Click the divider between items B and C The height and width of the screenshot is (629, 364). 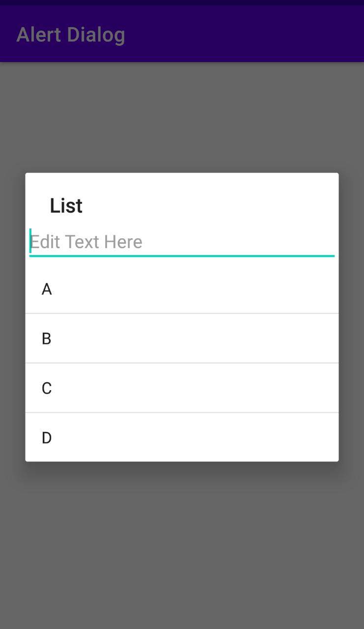coord(182,363)
